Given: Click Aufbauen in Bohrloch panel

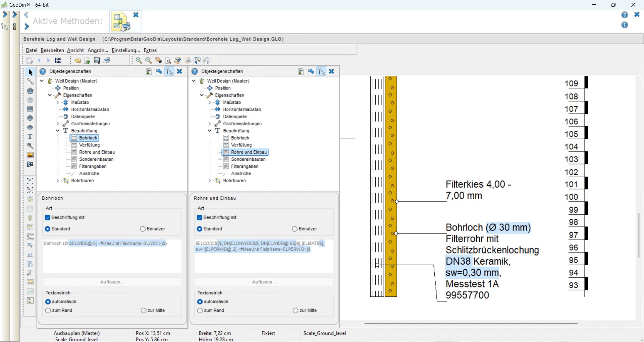Looking at the screenshot, I should 112,282.
